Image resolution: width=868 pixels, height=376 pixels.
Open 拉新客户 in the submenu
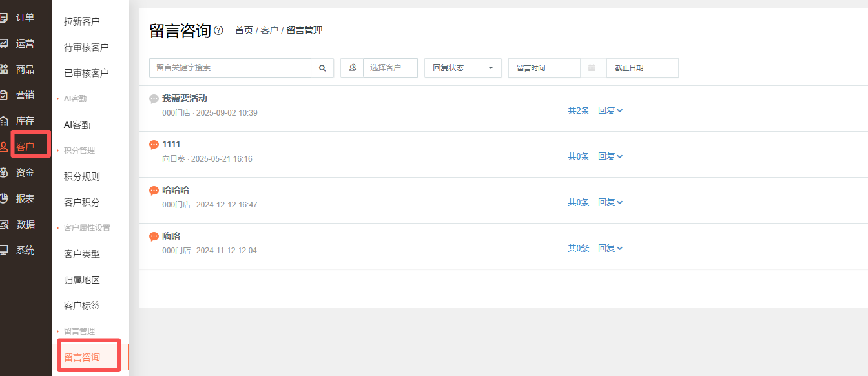tap(82, 21)
